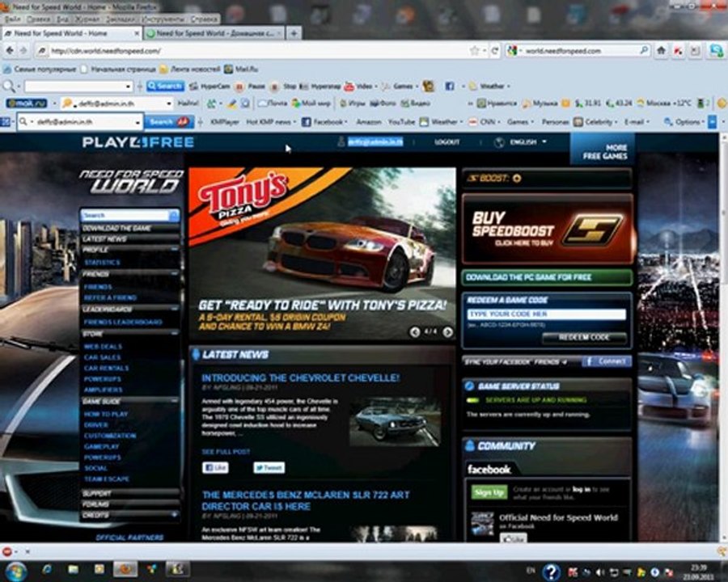
Task: Click See Full Post link
Action: (226, 451)
